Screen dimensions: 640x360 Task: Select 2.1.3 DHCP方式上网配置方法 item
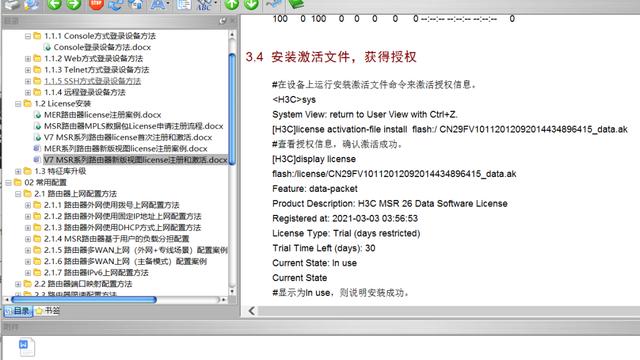pos(122,228)
